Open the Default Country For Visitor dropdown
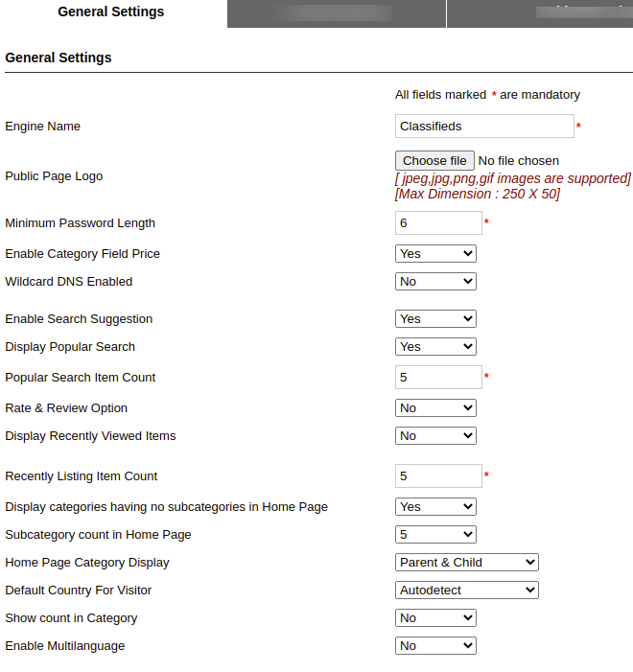This screenshot has height=672, width=633. point(467,591)
